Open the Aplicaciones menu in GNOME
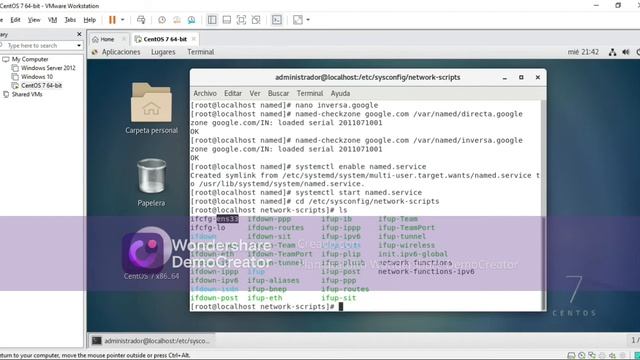 click(x=121, y=52)
